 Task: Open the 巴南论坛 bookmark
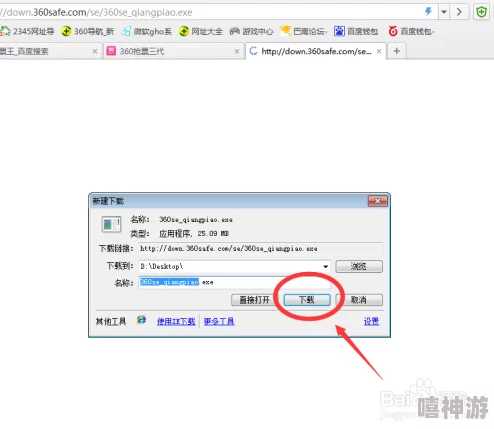[304, 32]
